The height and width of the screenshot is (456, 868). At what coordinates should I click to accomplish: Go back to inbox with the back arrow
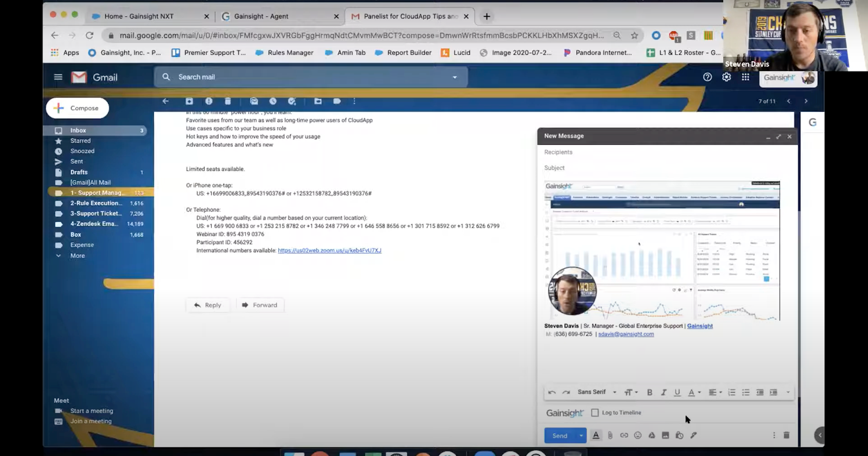coord(165,101)
